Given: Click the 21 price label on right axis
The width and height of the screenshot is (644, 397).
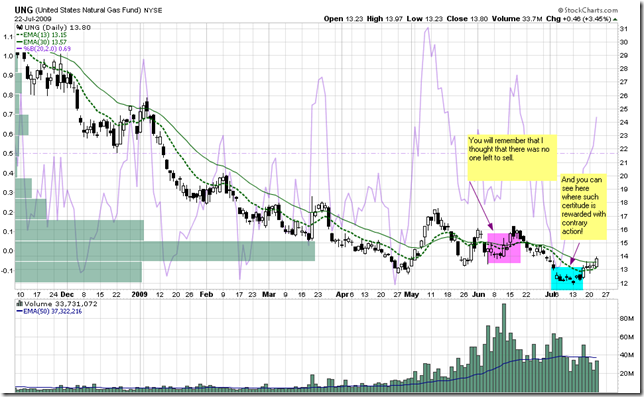Looking at the screenshot, I should pos(623,163).
